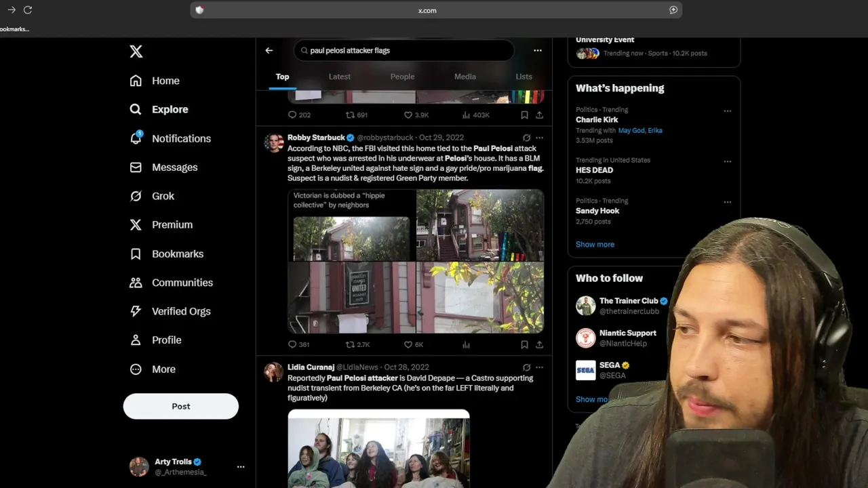The height and width of the screenshot is (488, 868).
Task: View analytics on Robby Starbuck post
Action: click(x=466, y=344)
